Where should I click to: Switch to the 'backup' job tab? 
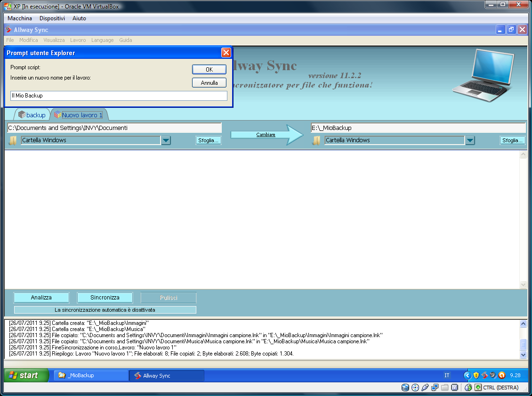click(32, 115)
